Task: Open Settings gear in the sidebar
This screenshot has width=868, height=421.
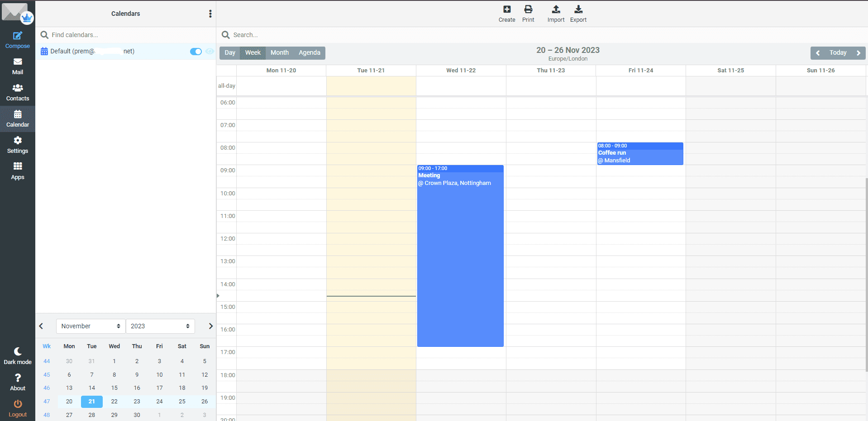Action: tap(18, 145)
